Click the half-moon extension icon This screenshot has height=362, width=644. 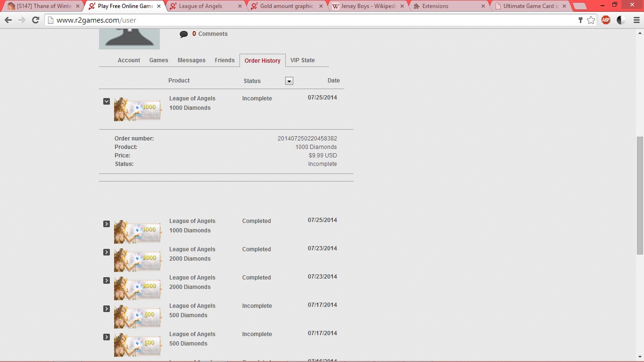pos(621,20)
